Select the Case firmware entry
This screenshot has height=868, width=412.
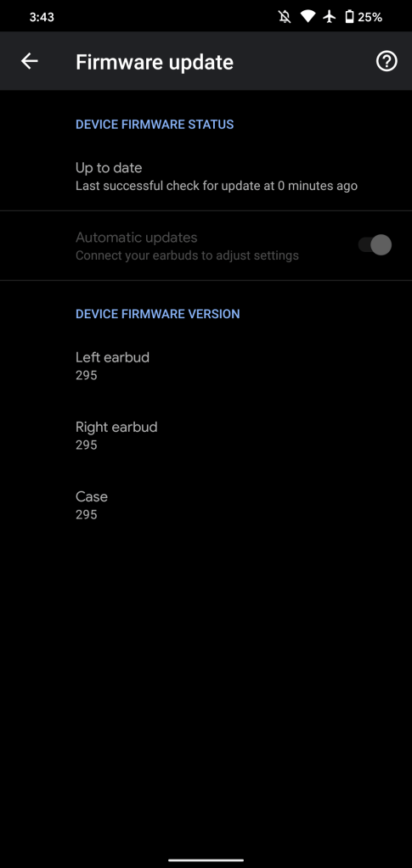[x=206, y=505]
